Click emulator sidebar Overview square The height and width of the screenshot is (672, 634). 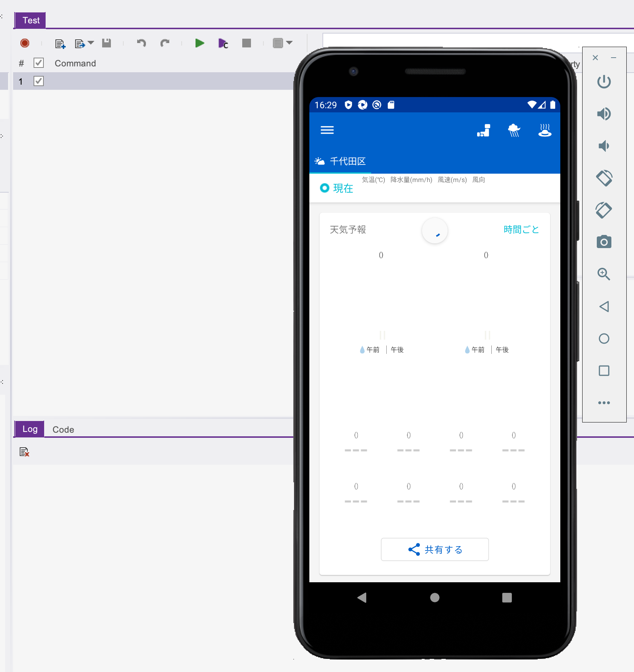(604, 371)
